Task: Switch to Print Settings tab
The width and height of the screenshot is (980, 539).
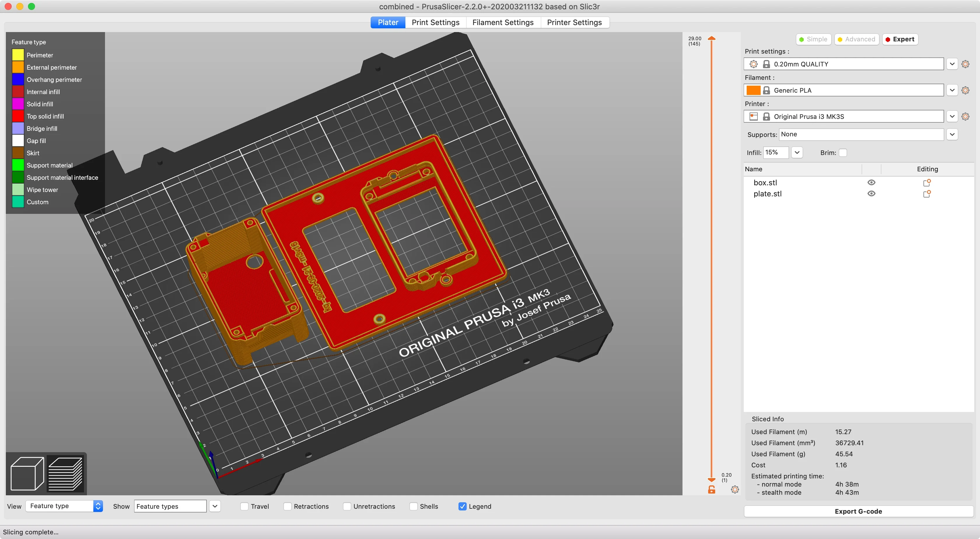Action: tap(435, 22)
